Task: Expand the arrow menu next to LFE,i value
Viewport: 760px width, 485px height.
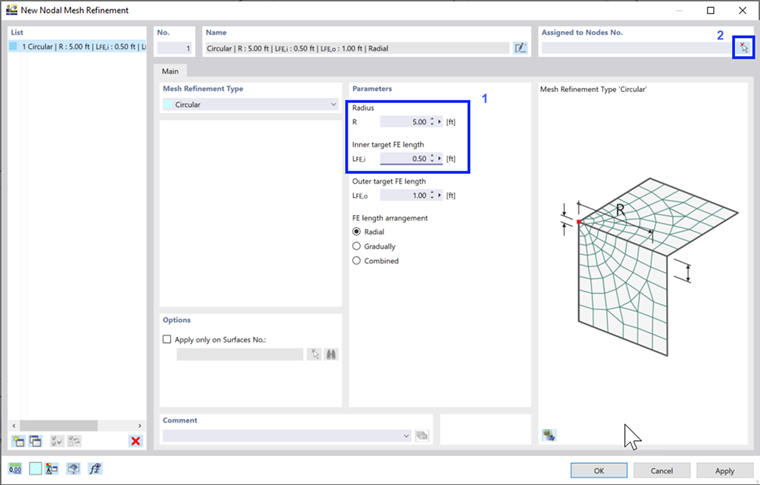Action: (x=440, y=158)
